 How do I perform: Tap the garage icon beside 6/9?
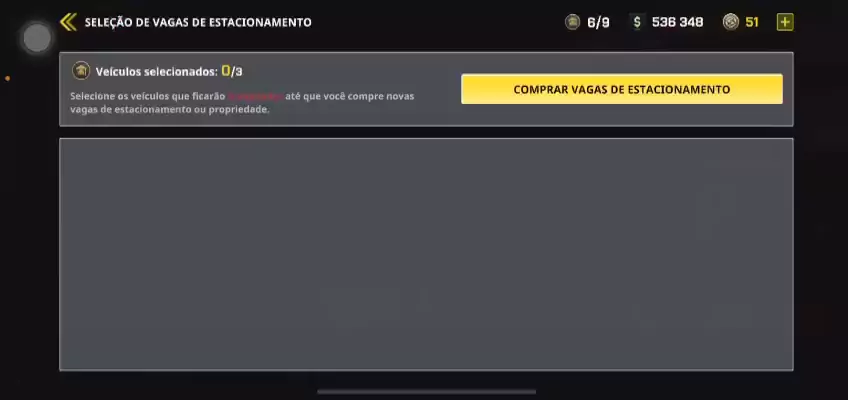click(572, 22)
